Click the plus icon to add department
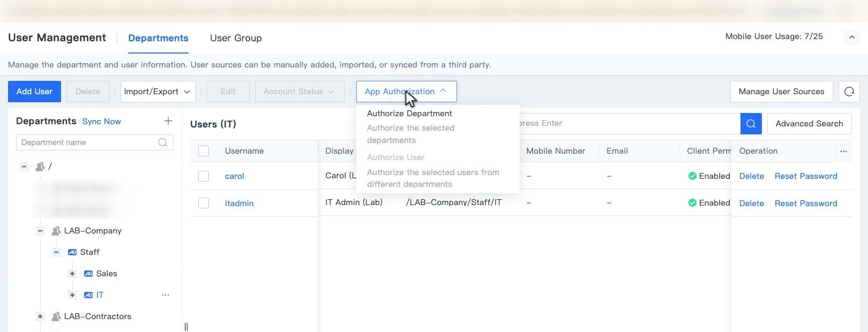 tap(168, 121)
